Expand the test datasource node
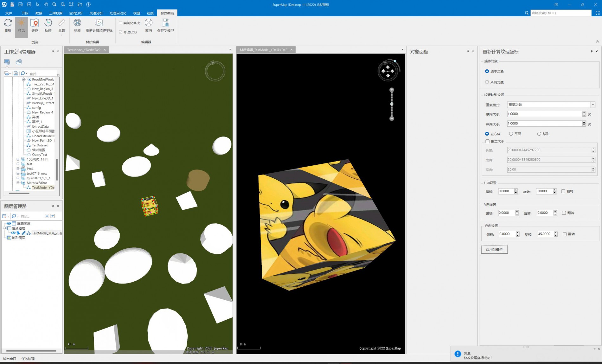The image size is (602, 364). (18, 164)
